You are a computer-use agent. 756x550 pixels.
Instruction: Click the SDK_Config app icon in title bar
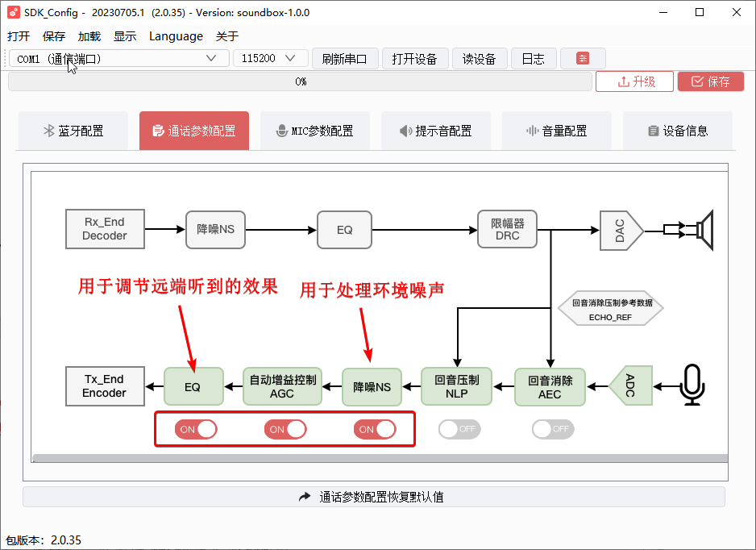pos(13,13)
